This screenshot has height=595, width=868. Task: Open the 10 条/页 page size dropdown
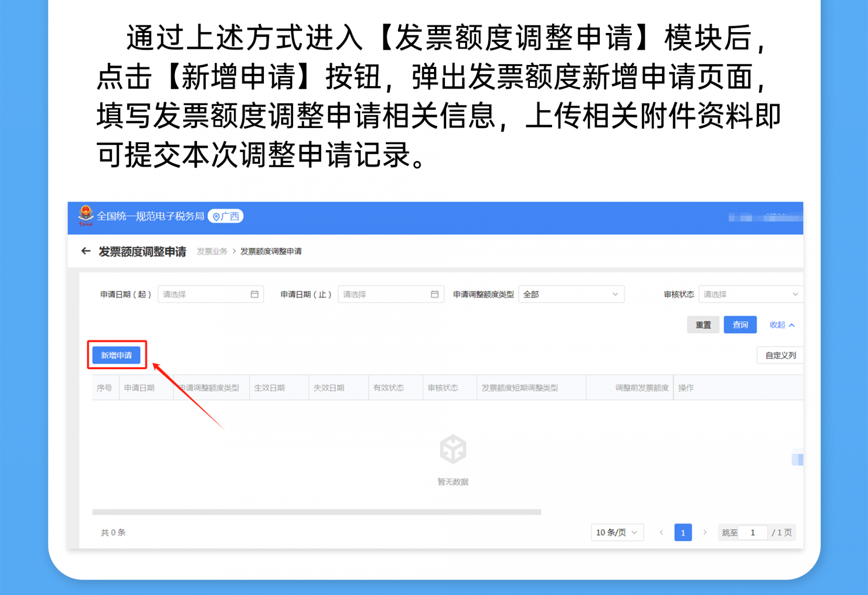tap(617, 533)
